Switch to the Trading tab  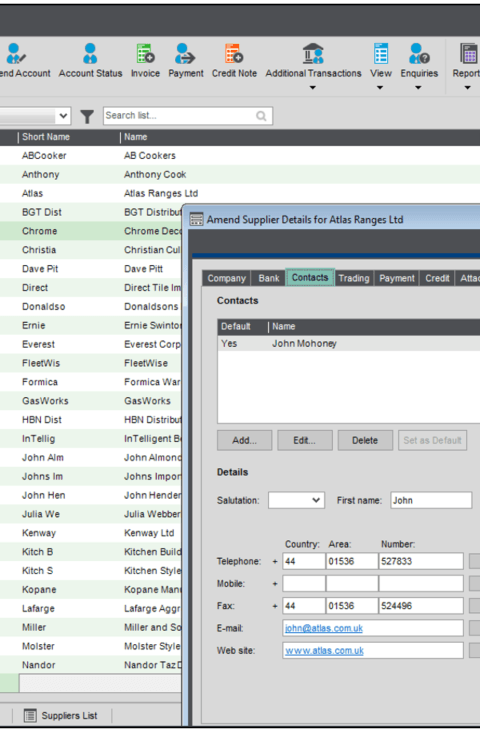coord(353,278)
